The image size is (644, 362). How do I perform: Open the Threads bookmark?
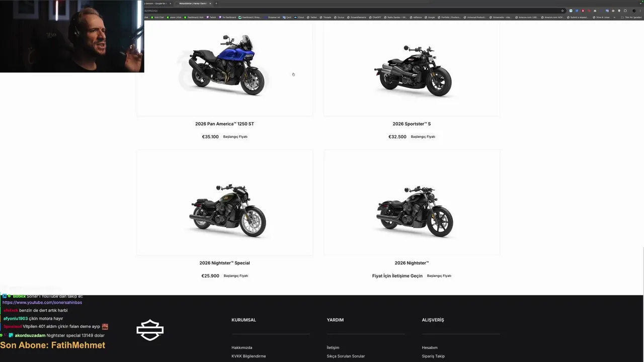tap(326, 17)
